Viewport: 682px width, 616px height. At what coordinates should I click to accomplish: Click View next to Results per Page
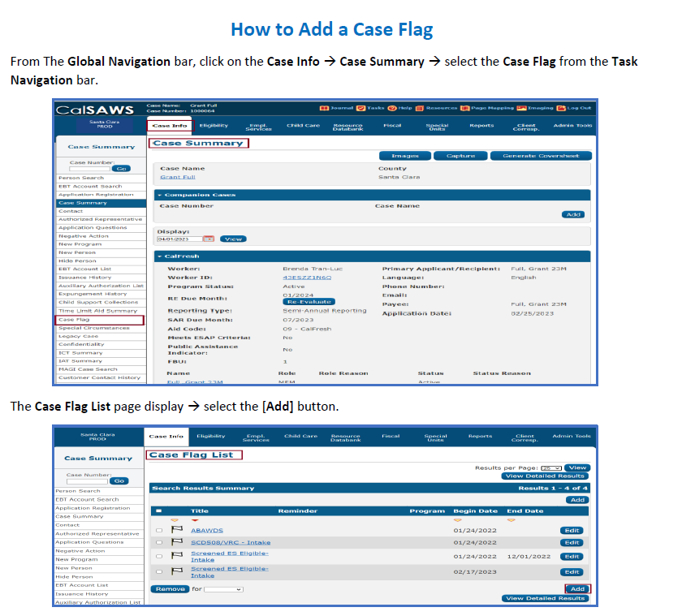[x=577, y=467]
